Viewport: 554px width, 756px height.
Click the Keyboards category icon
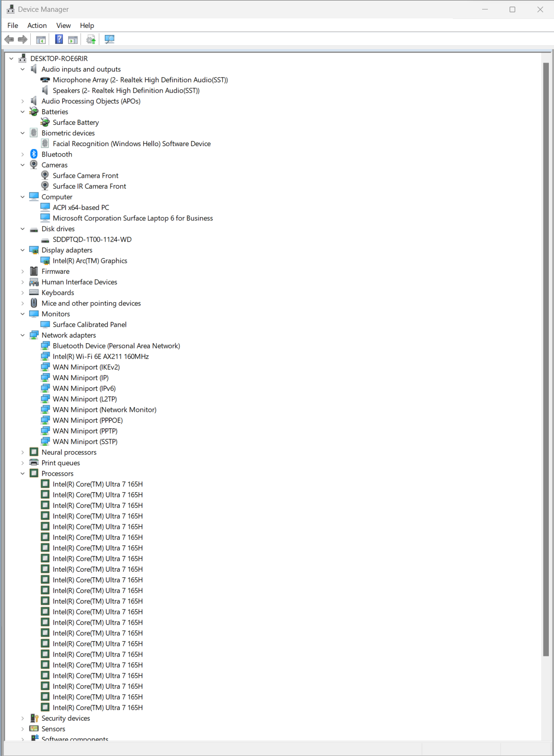click(34, 293)
